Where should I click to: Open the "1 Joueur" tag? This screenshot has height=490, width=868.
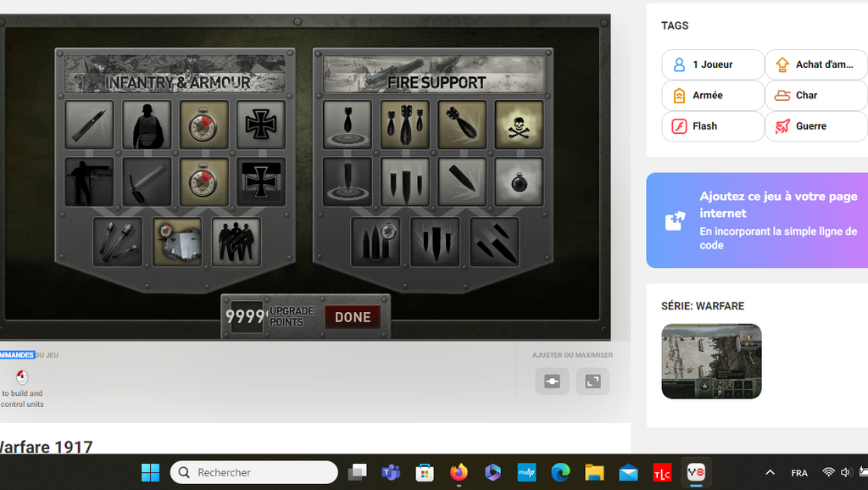(712, 64)
